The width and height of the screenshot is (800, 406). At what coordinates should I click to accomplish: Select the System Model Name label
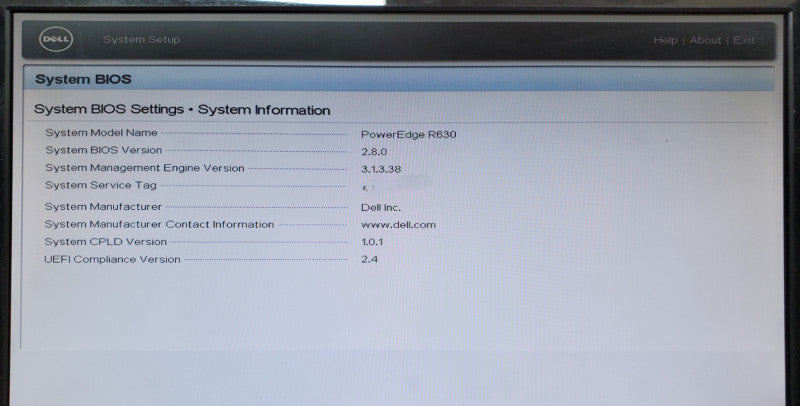pos(101,133)
